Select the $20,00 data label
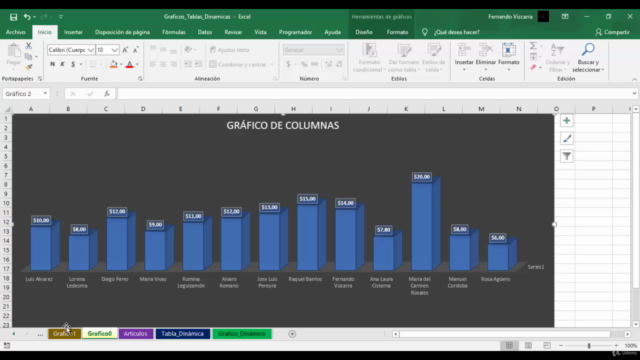This screenshot has width=640, height=360. pos(422,177)
